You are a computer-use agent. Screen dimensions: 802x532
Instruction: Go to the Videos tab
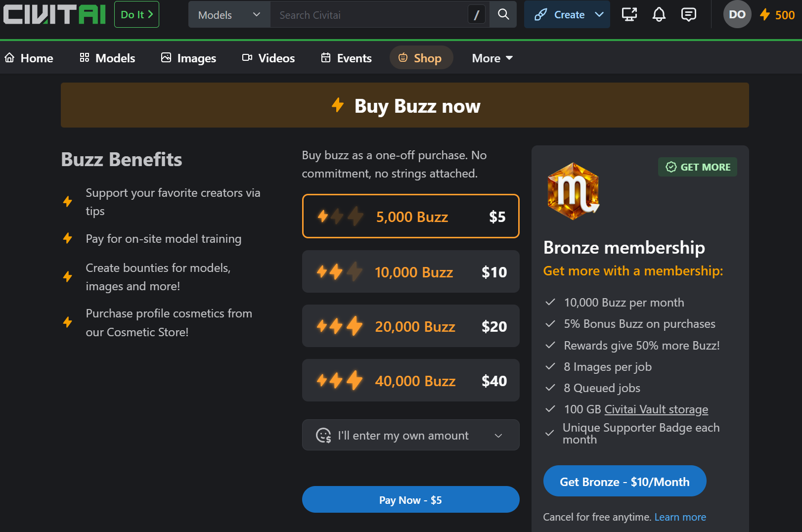click(x=268, y=58)
